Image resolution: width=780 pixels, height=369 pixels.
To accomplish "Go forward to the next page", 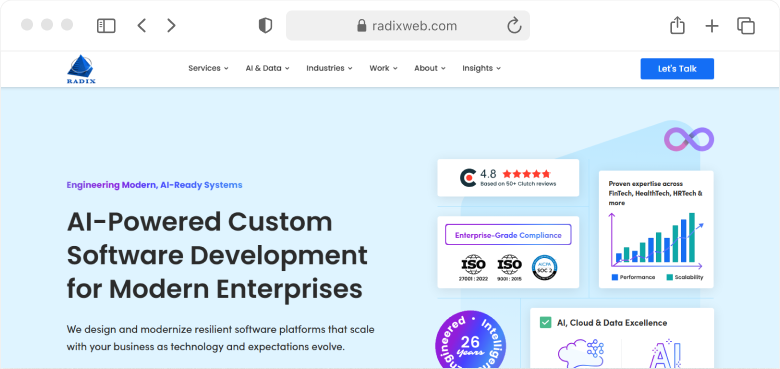I will (x=171, y=25).
